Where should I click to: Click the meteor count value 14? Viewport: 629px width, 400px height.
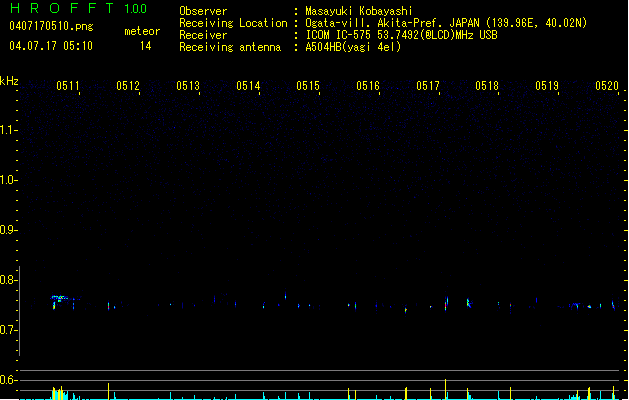[146, 46]
